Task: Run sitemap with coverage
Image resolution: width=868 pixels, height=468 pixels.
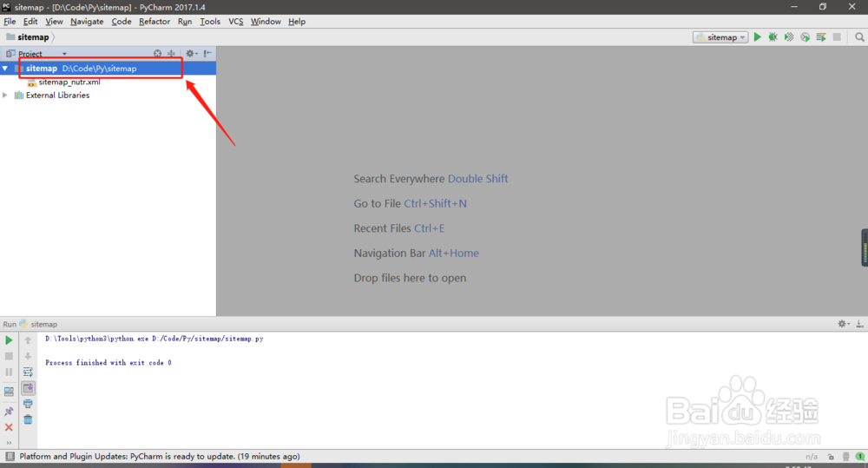Action: click(789, 37)
